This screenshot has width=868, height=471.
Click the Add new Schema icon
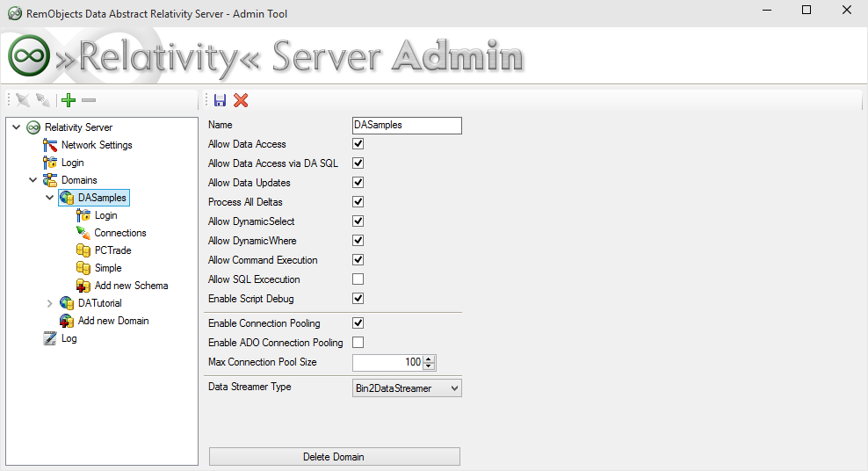click(x=83, y=286)
